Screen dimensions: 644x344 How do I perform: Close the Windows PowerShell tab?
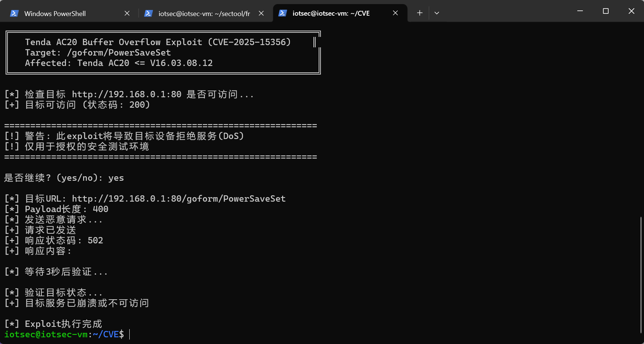[x=127, y=13]
